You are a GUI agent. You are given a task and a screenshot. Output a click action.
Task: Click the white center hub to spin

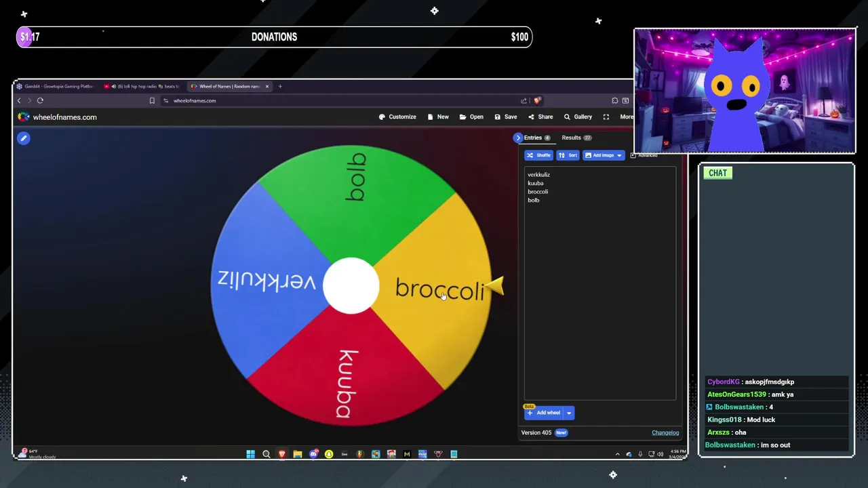pos(351,285)
